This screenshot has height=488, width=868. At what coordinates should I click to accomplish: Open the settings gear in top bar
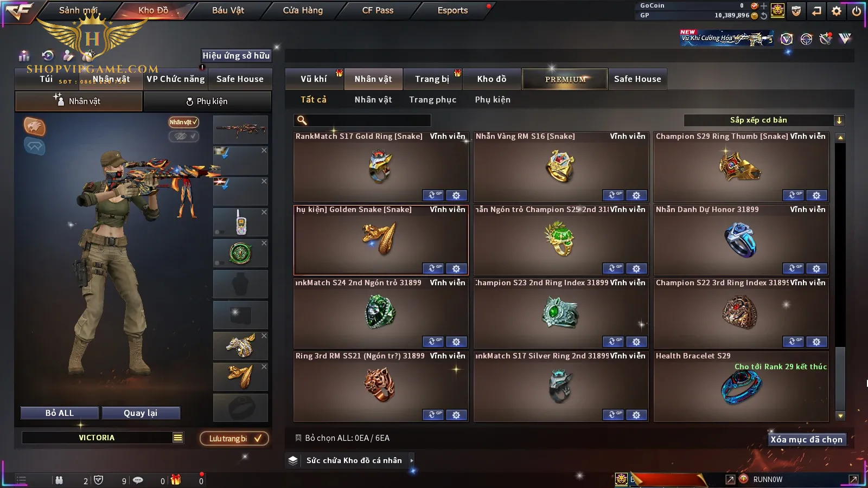pyautogui.click(x=837, y=10)
